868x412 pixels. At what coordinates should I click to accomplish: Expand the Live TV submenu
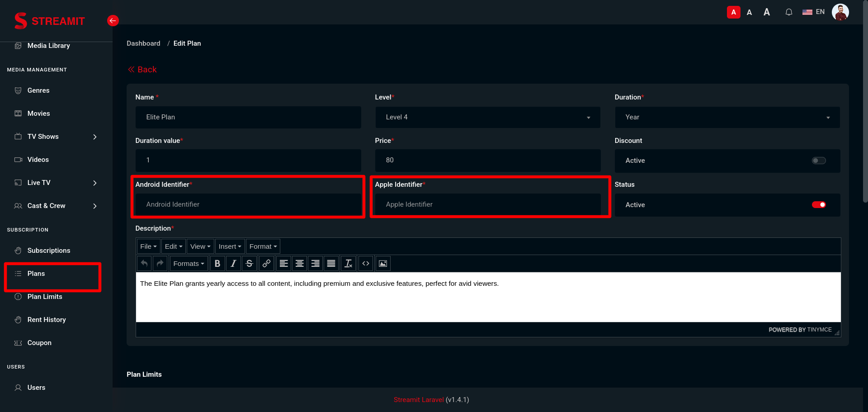(x=95, y=183)
